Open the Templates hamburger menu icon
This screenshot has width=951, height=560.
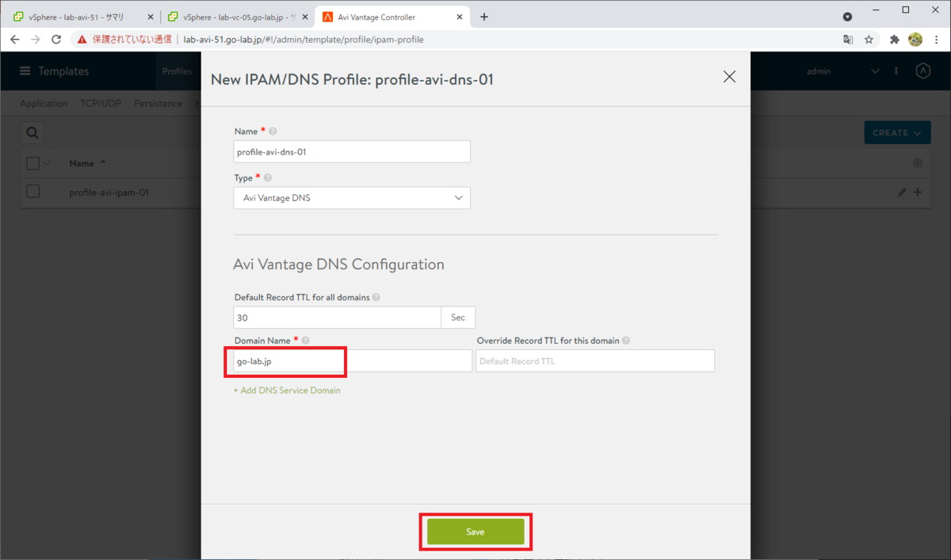coord(25,71)
